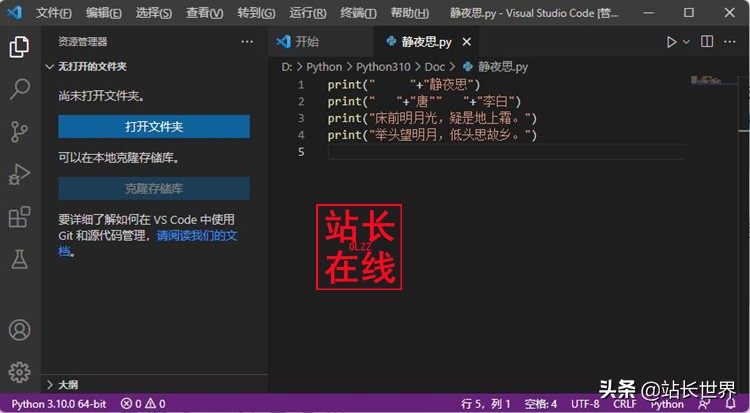The width and height of the screenshot is (750, 413).
Task: Open the 帮助(H) menu
Action: pos(409,13)
